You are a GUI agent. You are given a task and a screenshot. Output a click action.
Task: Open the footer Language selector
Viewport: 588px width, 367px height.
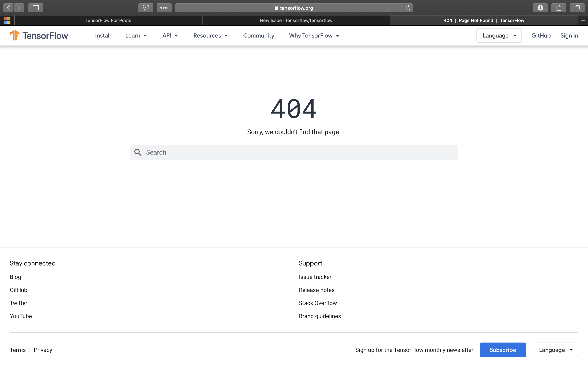pos(555,350)
